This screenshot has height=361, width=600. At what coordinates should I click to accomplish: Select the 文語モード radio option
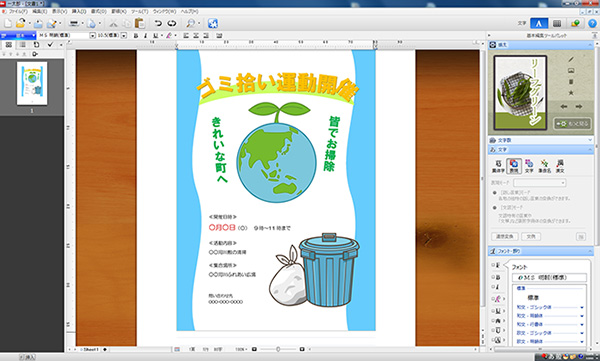(495, 208)
